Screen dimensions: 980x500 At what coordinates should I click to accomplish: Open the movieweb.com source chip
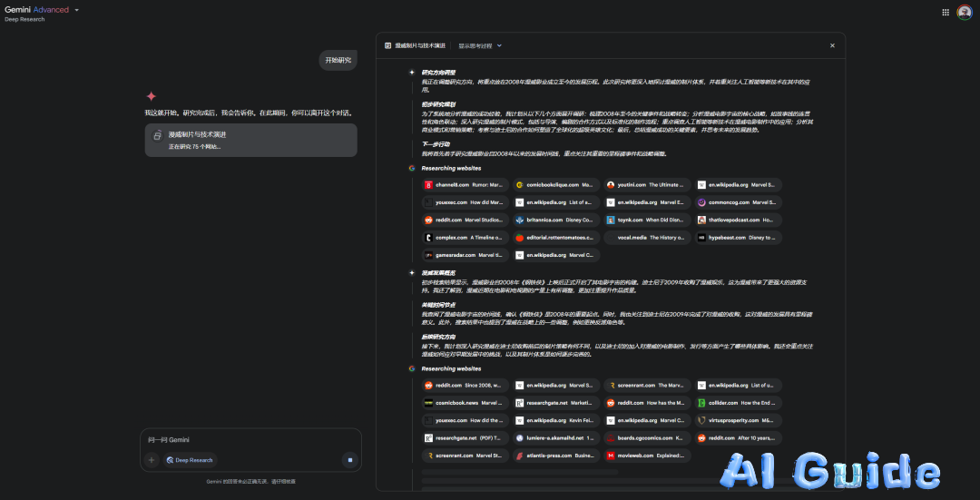[646, 456]
